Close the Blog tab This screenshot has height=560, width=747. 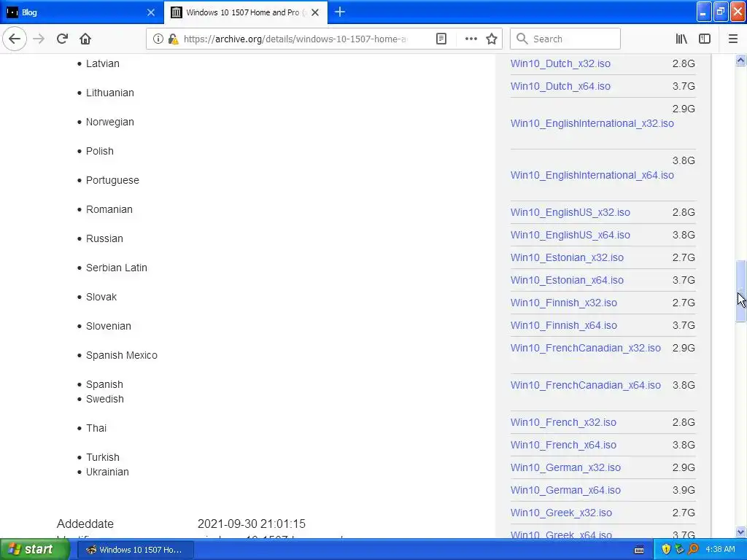151,12
